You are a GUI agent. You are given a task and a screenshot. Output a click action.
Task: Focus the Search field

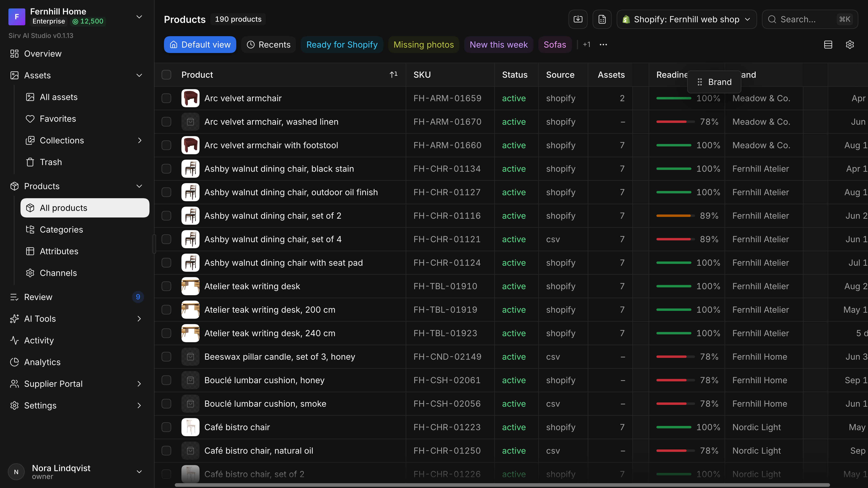coord(810,19)
